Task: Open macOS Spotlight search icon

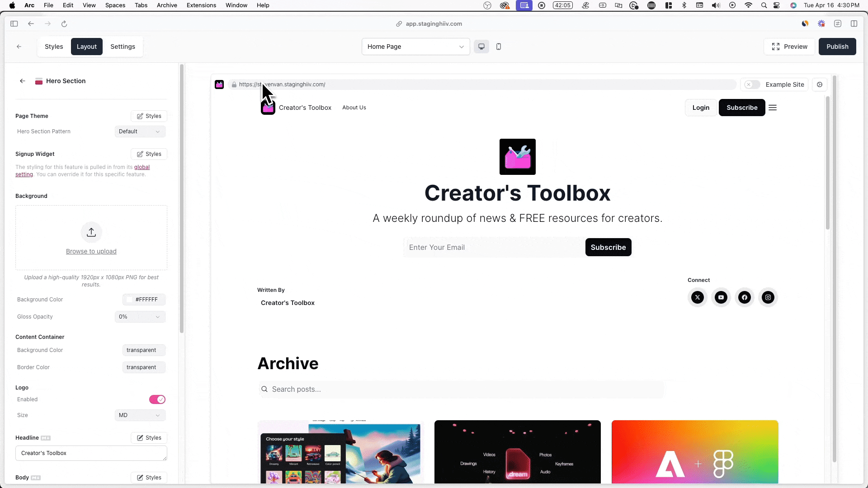Action: click(x=764, y=5)
